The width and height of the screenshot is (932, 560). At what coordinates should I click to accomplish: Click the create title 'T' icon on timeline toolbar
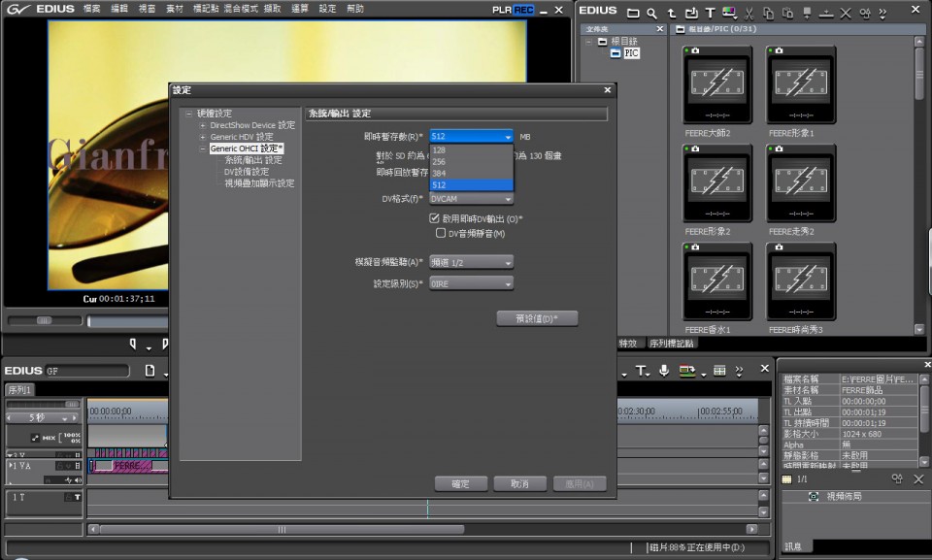pyautogui.click(x=641, y=371)
